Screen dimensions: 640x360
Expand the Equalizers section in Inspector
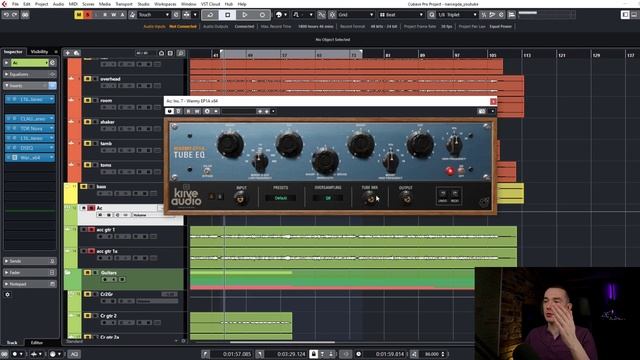(29, 74)
